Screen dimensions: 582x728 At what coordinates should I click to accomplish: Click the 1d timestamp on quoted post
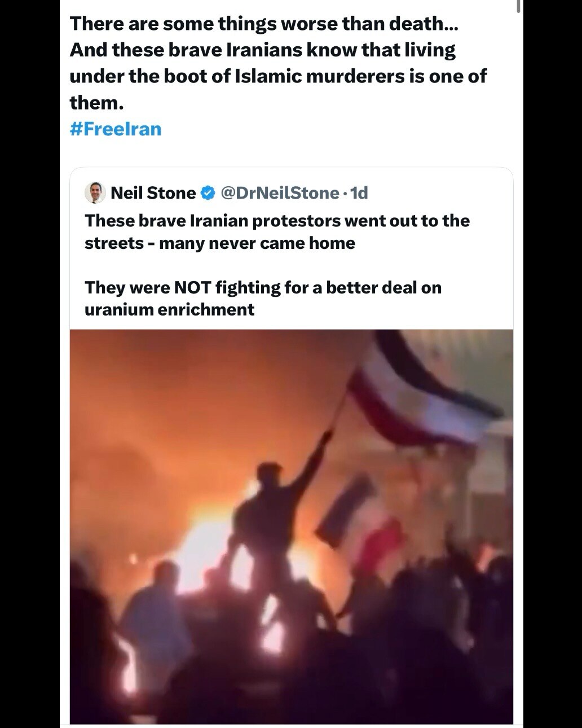click(x=359, y=193)
